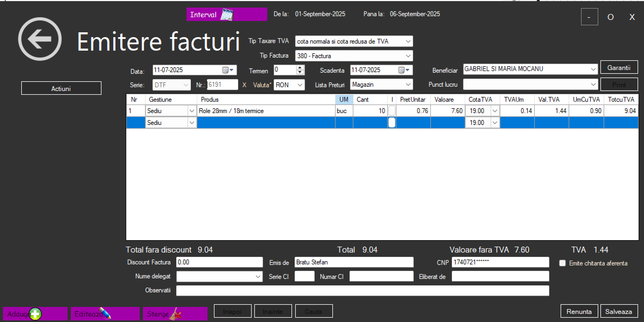The width and height of the screenshot is (644, 322).
Task: Click the Garantii button
Action: (x=619, y=68)
